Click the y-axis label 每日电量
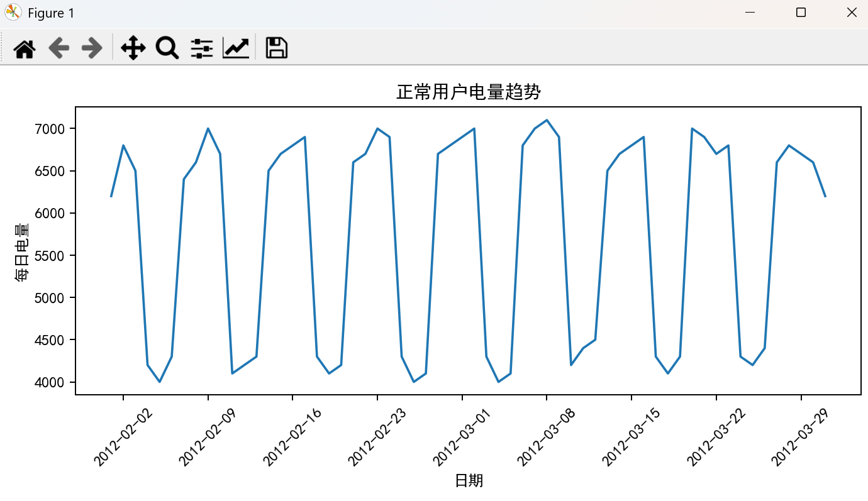868x501 pixels. tap(21, 251)
